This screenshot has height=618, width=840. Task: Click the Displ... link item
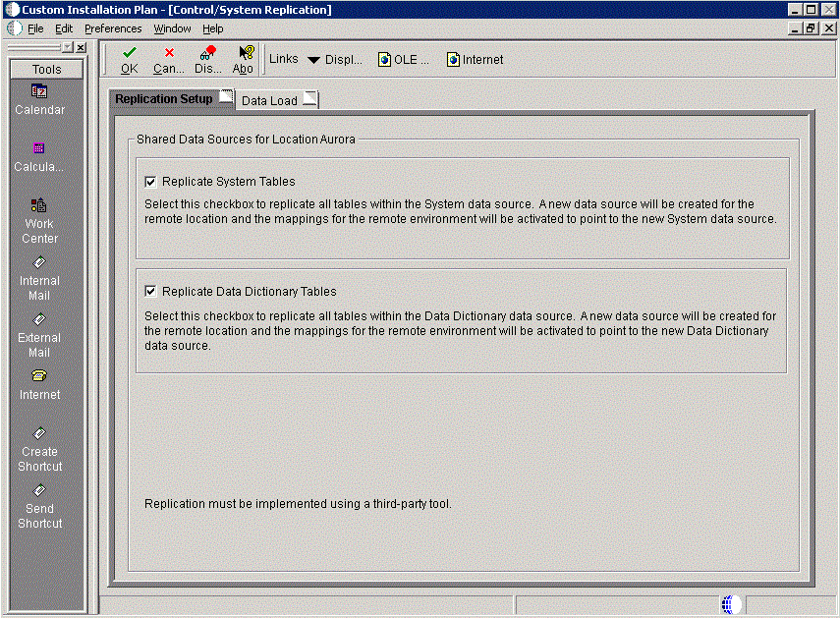pos(344,60)
